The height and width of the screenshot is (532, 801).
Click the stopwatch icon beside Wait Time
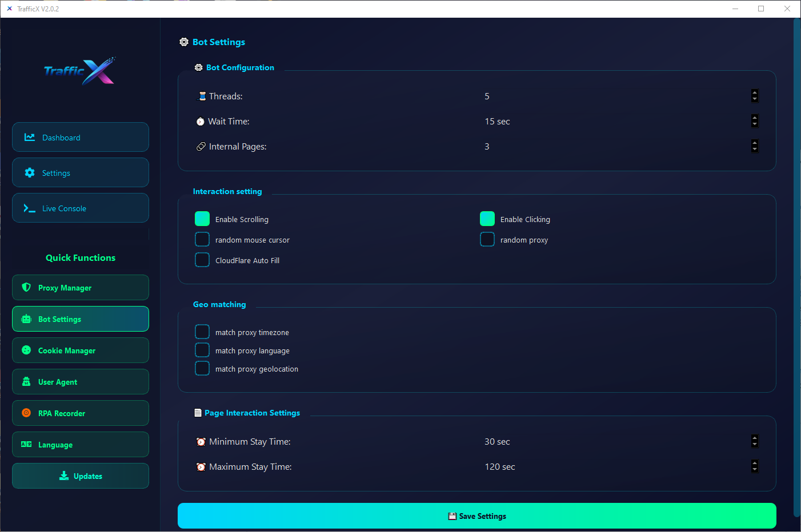pyautogui.click(x=201, y=122)
